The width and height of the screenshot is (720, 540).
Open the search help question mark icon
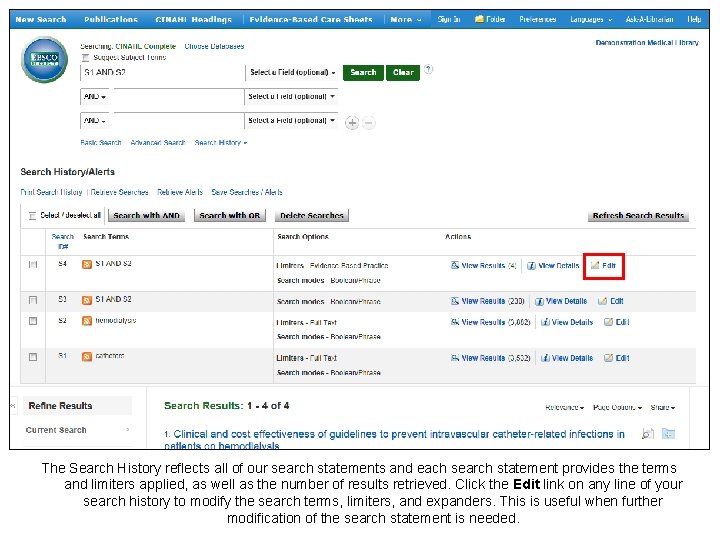coord(428,69)
